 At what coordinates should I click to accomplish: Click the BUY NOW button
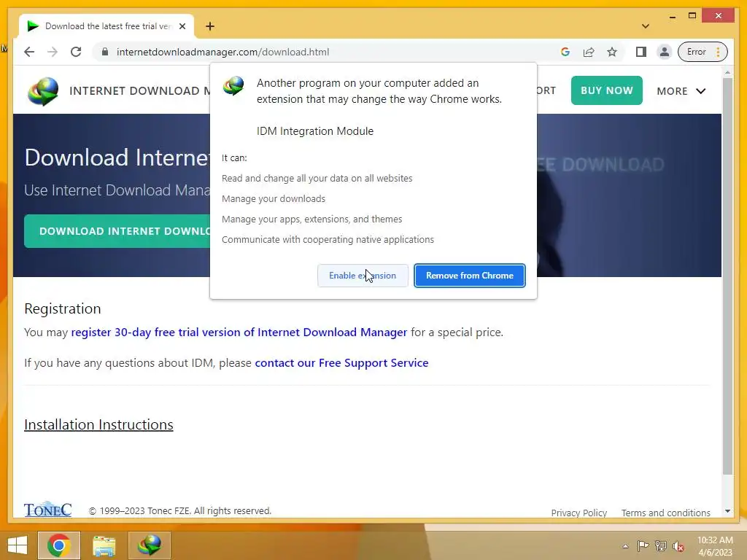[x=606, y=90]
